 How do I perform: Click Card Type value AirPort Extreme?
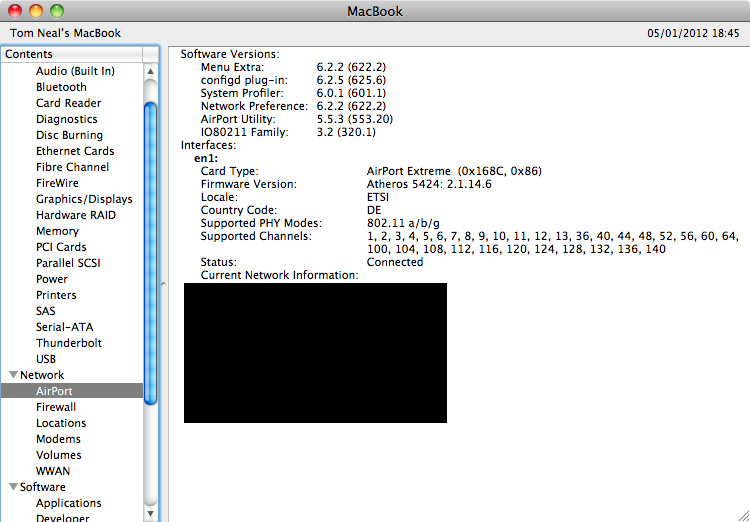tap(454, 171)
